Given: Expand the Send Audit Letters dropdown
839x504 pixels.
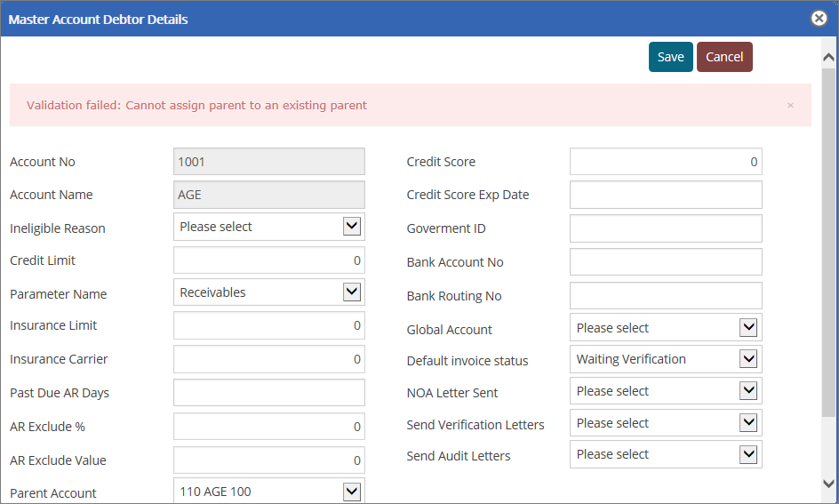Looking at the screenshot, I should pos(665,454).
